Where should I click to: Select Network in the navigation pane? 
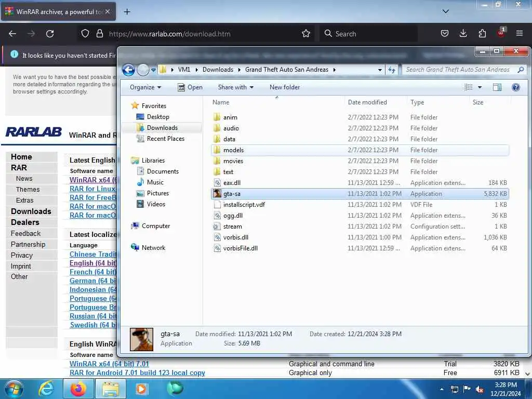tap(148, 248)
